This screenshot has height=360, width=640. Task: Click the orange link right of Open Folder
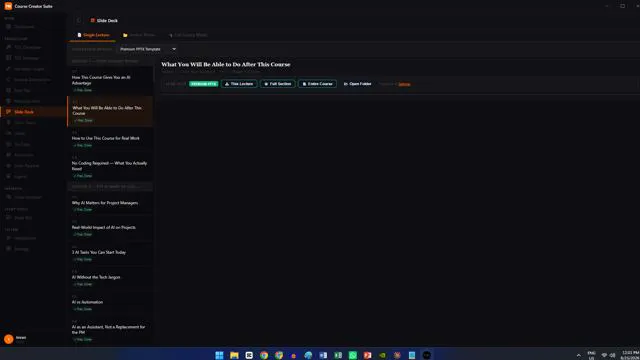(x=404, y=84)
